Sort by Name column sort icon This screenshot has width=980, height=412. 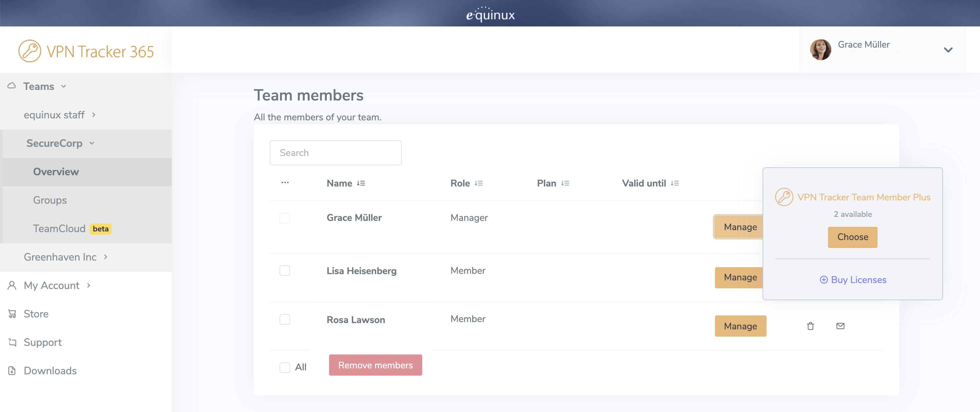[x=361, y=183]
